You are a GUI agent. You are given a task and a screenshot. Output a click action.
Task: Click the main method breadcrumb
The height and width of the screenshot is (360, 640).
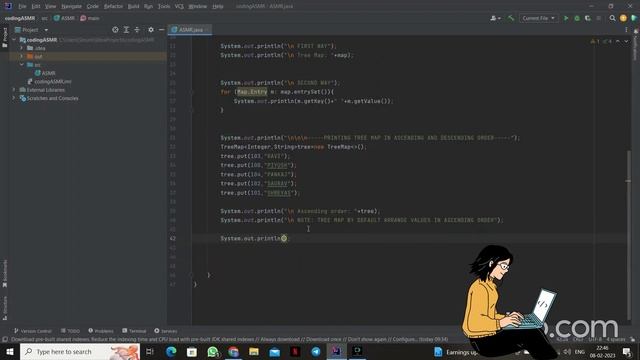(90, 18)
